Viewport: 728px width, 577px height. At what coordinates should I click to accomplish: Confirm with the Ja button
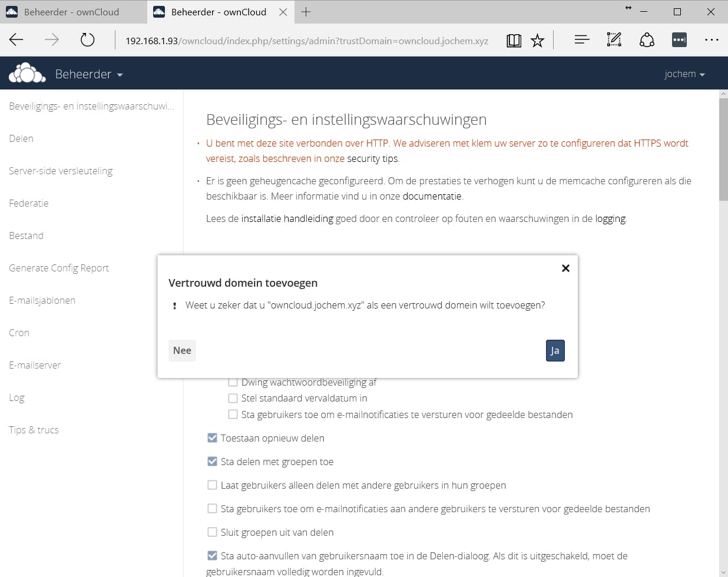coord(555,350)
